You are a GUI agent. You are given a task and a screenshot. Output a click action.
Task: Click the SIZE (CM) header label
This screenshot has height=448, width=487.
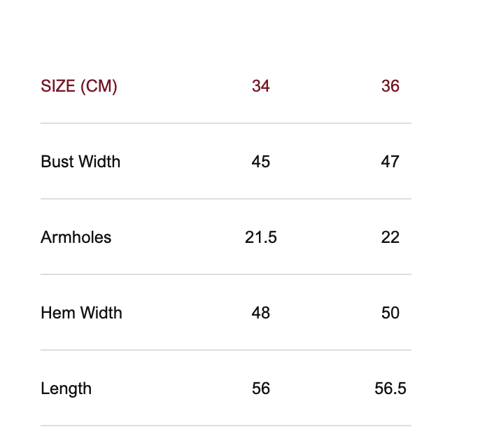pyautogui.click(x=79, y=86)
